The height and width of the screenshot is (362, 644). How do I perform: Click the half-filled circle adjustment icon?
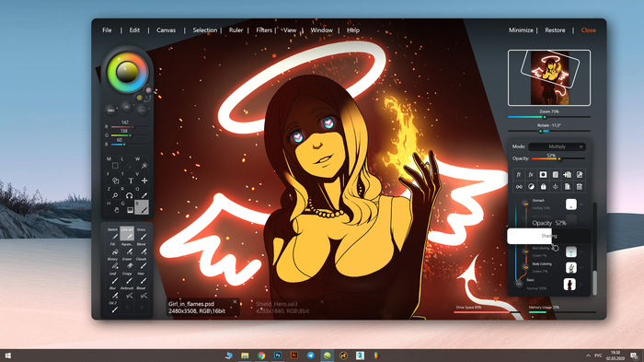coord(531,187)
